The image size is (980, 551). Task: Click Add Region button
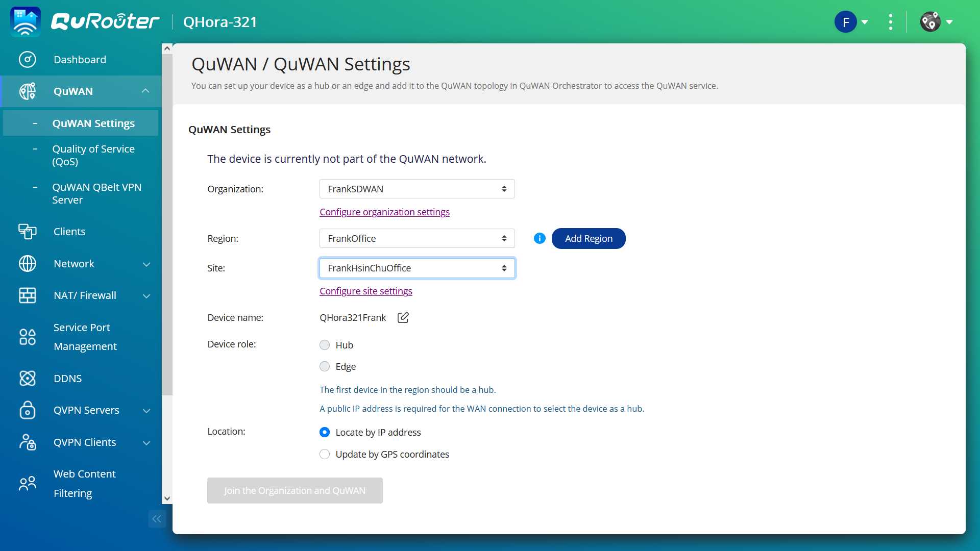pos(589,238)
